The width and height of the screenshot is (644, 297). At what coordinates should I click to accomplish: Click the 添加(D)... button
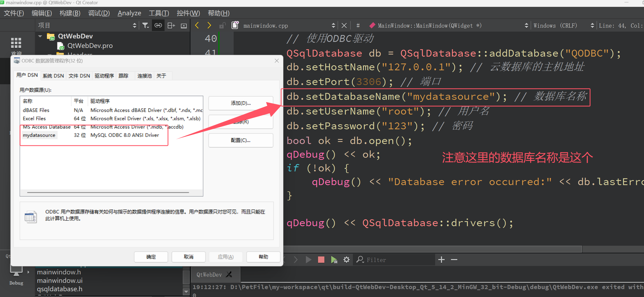(241, 103)
